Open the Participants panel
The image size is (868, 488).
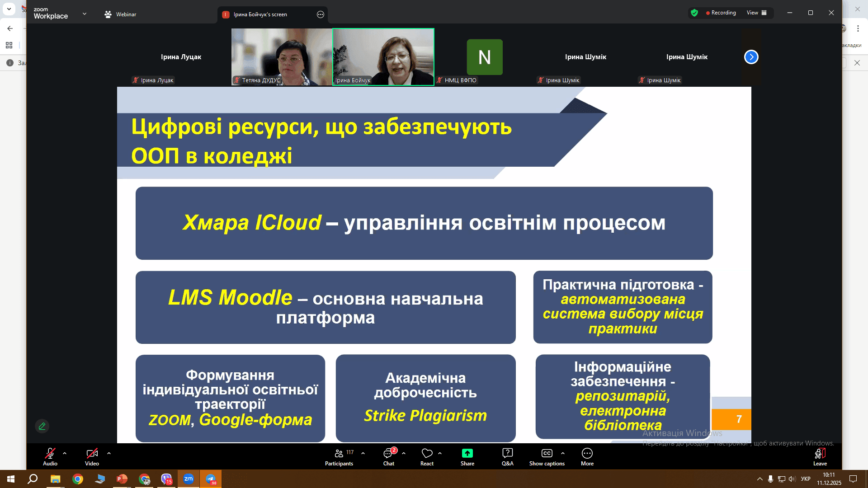(x=339, y=456)
